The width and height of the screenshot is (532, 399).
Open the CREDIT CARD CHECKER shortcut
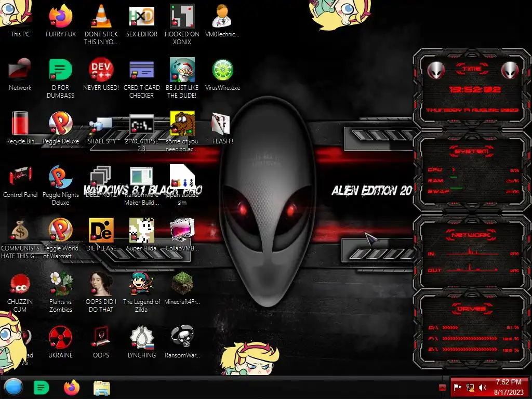coord(141,78)
